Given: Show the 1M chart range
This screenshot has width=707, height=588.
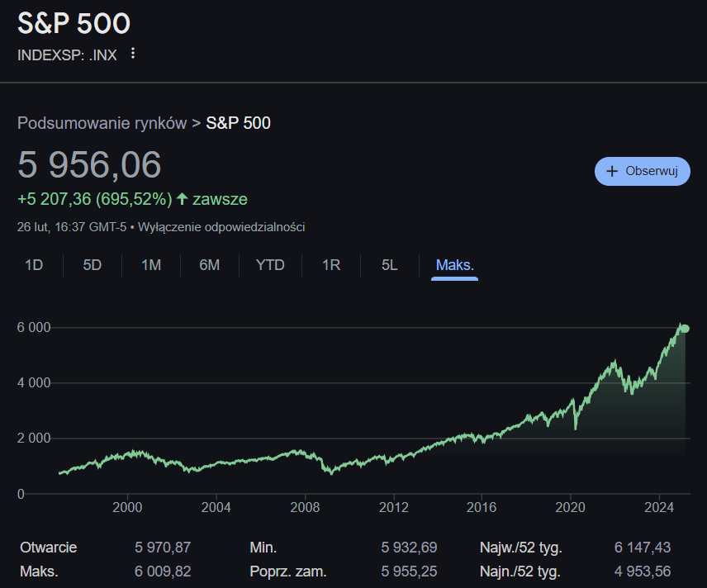Looking at the screenshot, I should point(151,265).
